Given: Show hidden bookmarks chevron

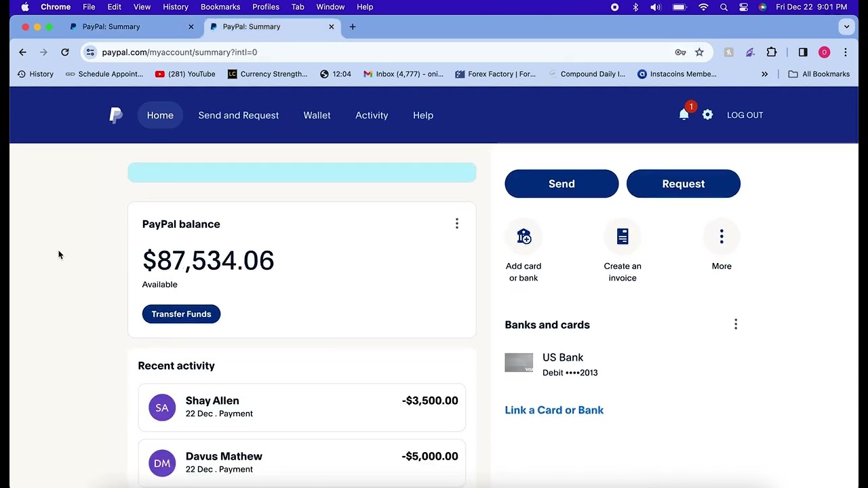Looking at the screenshot, I should pyautogui.click(x=765, y=74).
